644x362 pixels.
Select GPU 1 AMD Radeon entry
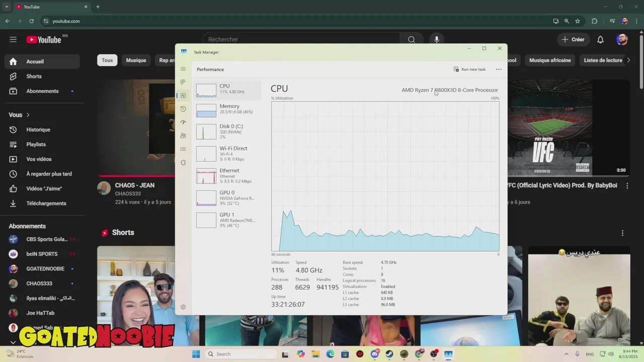point(228,220)
